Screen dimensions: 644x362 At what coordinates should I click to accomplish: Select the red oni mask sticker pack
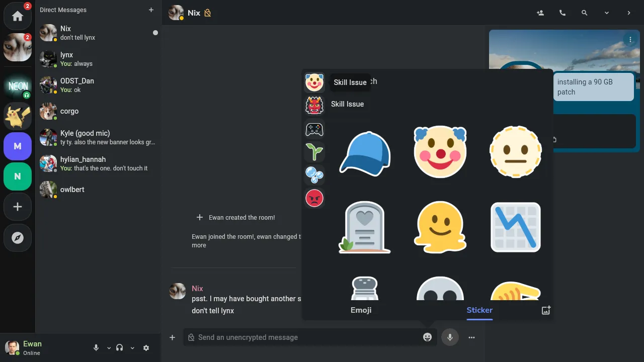coord(314,106)
